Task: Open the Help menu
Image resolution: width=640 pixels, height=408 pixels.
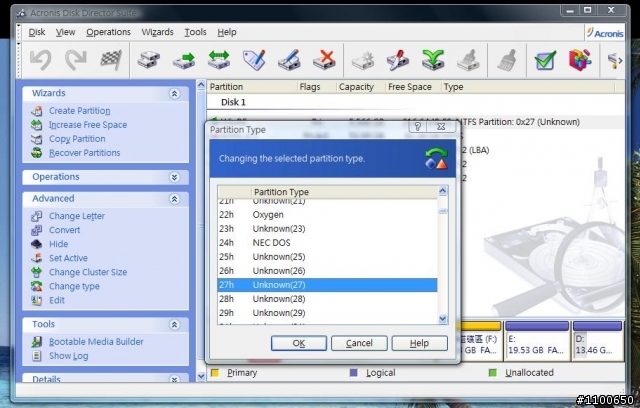Action: tap(227, 32)
